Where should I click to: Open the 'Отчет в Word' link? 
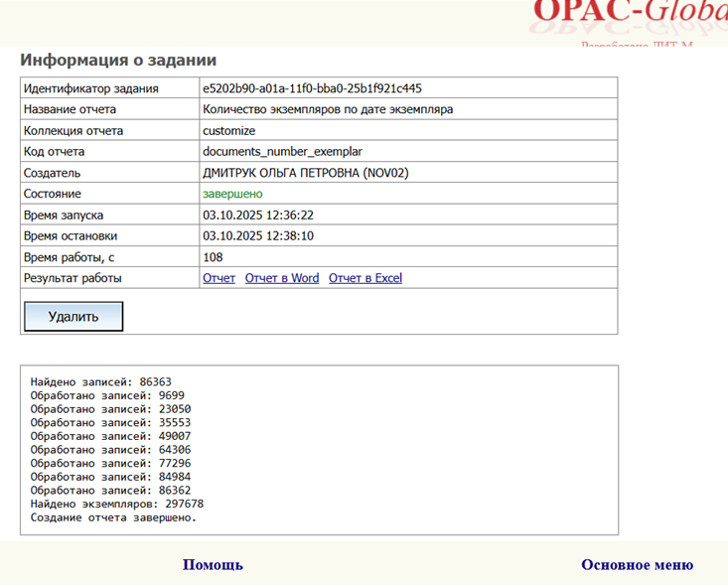282,278
